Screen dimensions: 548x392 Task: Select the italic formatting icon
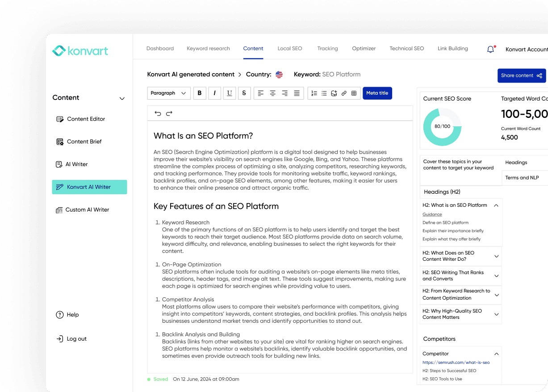click(x=214, y=93)
